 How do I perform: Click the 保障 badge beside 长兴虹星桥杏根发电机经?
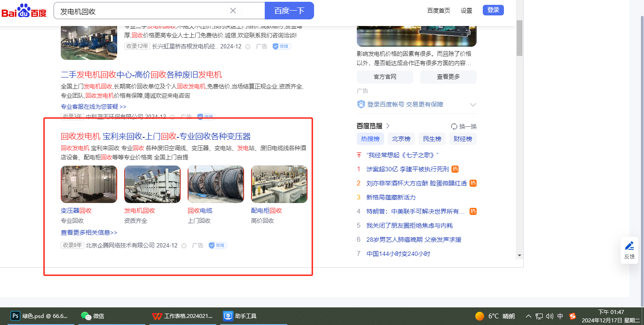281,46
